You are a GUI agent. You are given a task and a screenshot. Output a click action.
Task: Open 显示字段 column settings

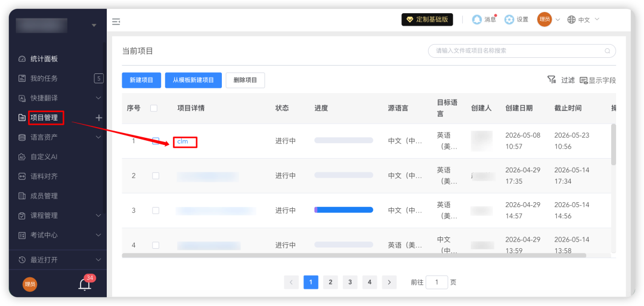598,80
